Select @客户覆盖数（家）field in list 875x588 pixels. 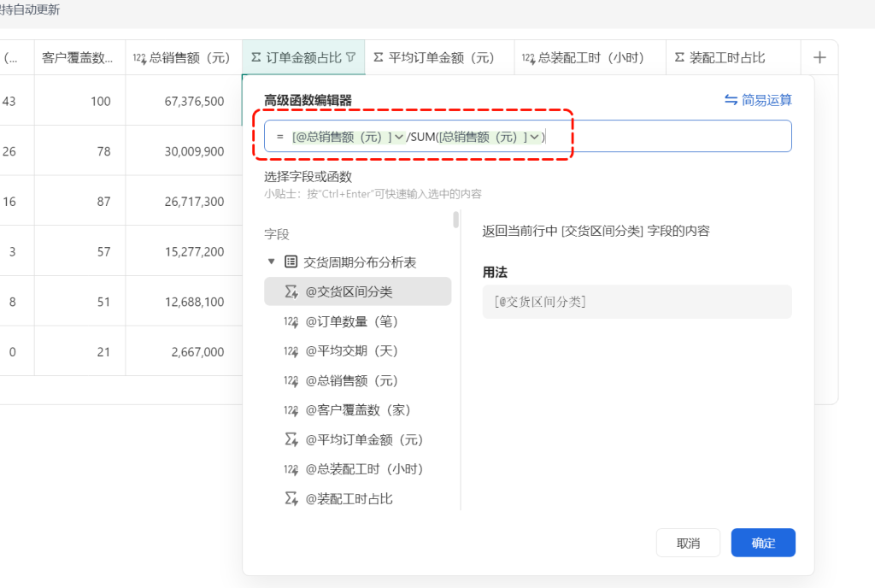pos(357,410)
